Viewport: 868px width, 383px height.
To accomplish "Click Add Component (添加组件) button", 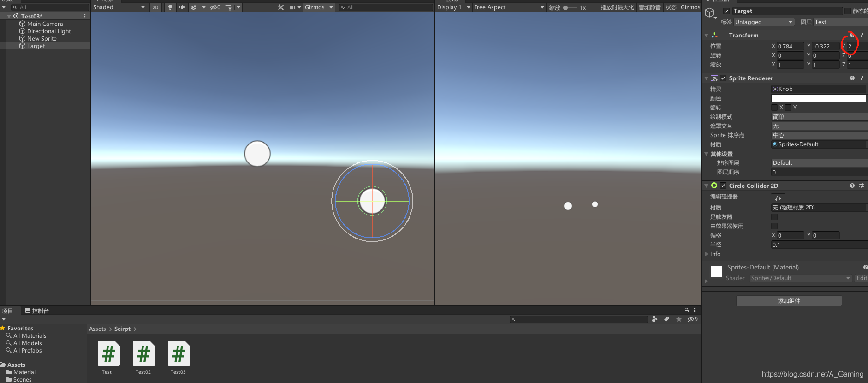I will point(789,301).
